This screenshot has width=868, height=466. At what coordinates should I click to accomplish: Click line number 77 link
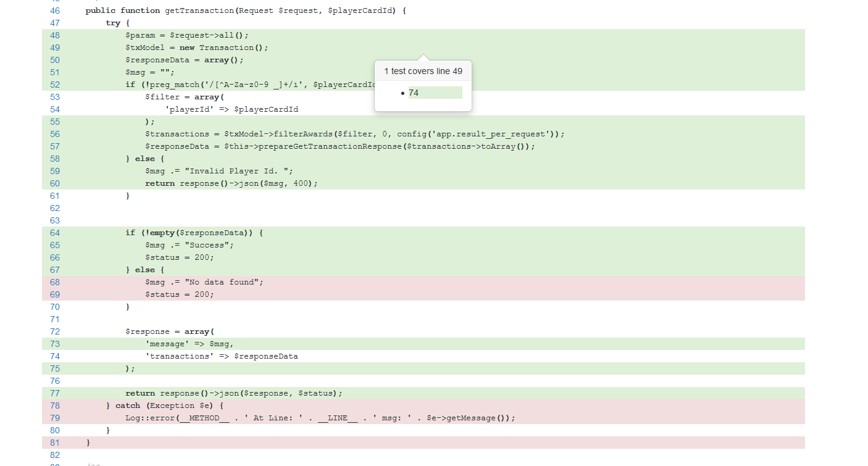coord(55,393)
